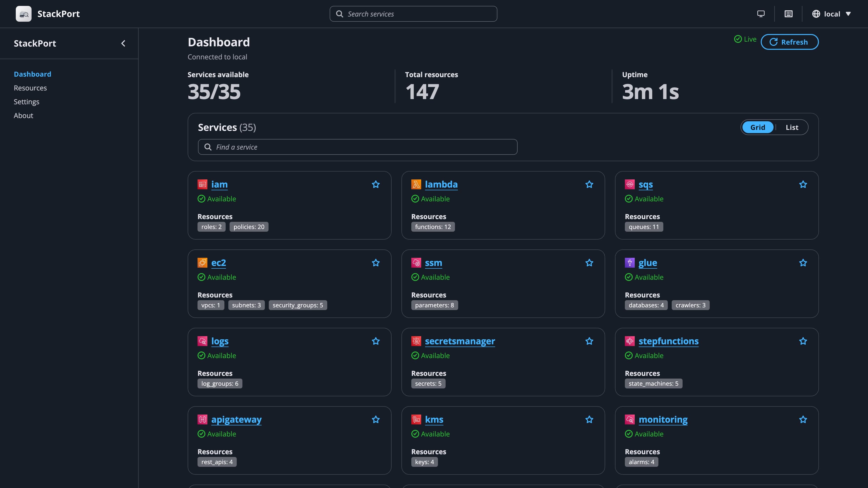Screen dimensions: 868x488
Task: Click the apigateway card star icon
Action: point(376,420)
